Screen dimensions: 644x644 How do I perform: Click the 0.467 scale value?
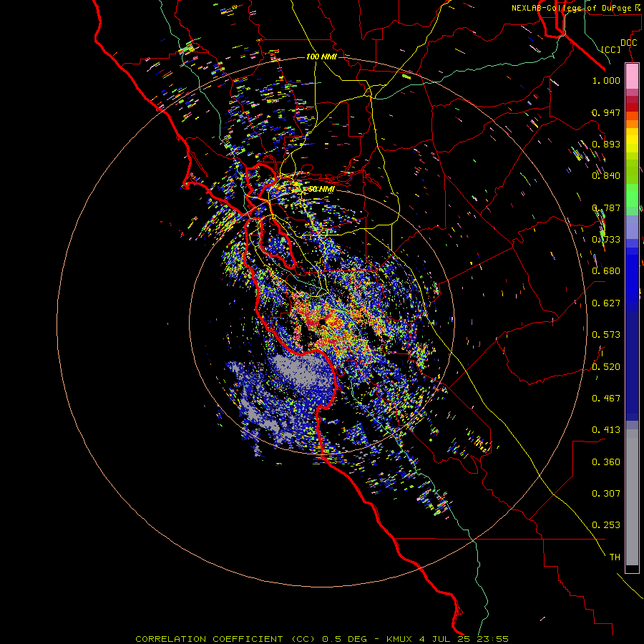[606, 399]
